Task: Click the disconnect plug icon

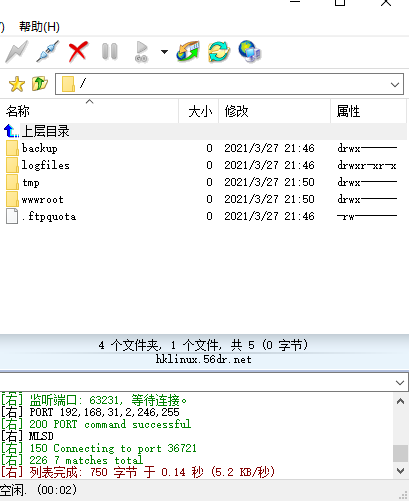Action: click(x=47, y=52)
